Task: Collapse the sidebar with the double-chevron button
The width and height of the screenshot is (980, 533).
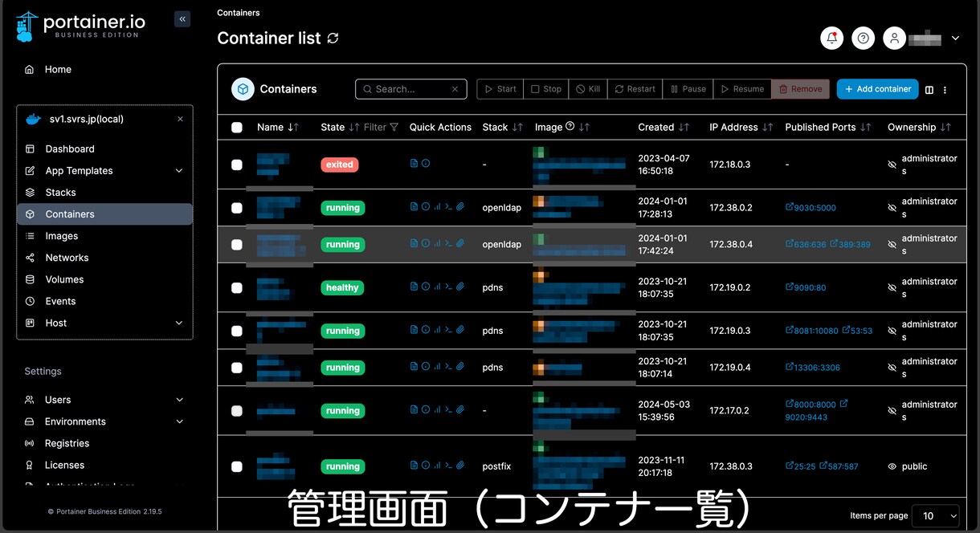Action: (x=182, y=18)
